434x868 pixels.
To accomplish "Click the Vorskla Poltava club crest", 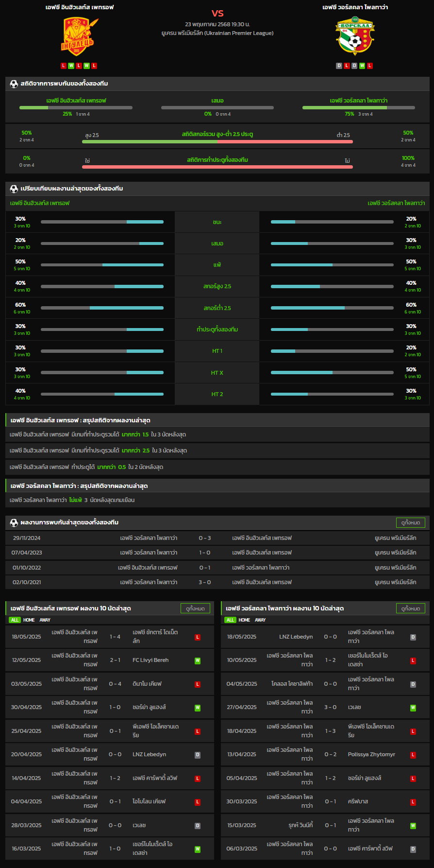I will point(355,36).
